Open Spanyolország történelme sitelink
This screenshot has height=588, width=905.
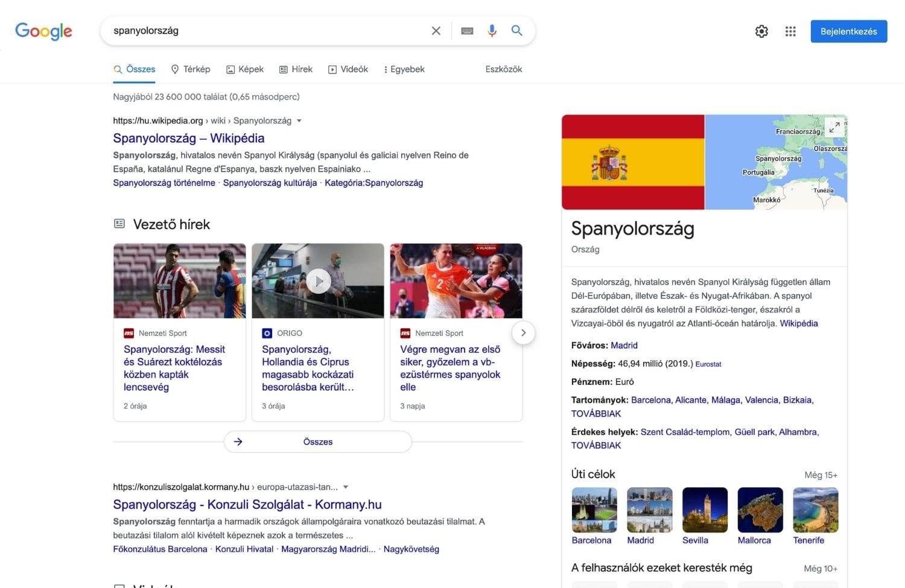tap(164, 183)
